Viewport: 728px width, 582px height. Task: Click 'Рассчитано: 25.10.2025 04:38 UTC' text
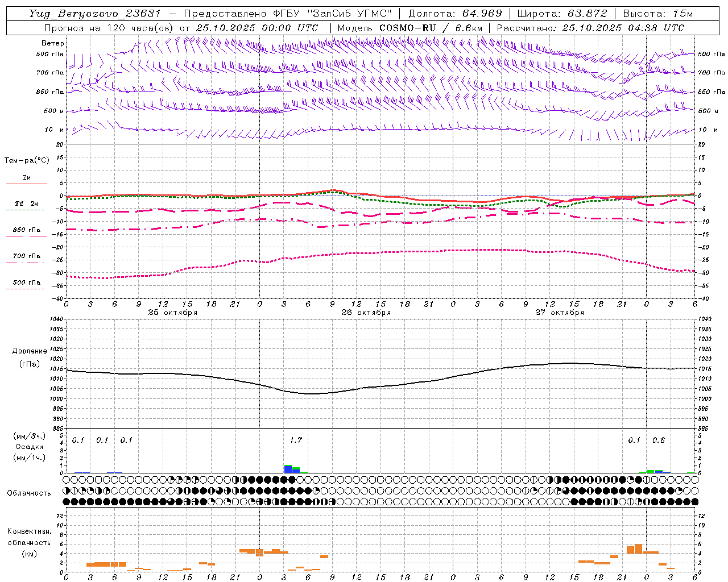coord(590,28)
